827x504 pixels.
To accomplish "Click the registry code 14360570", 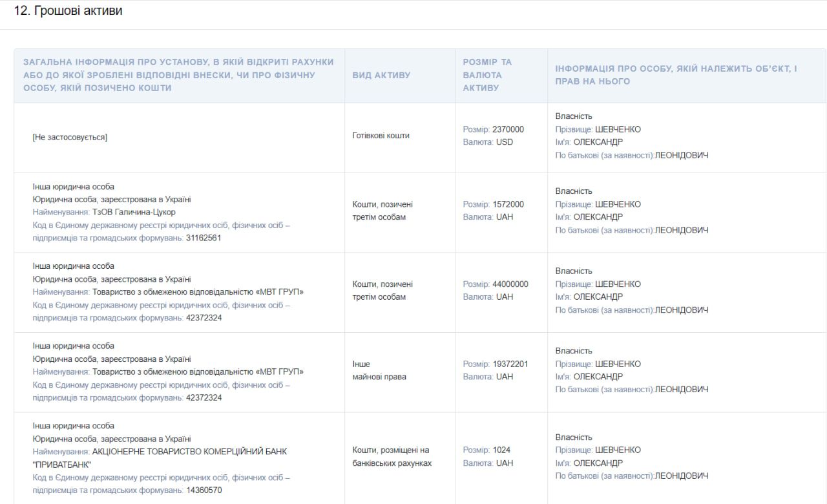I will coord(204,490).
